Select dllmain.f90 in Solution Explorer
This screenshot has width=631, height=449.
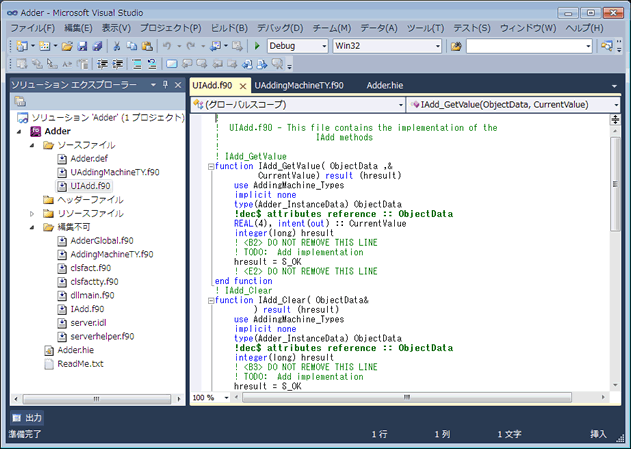point(92,295)
